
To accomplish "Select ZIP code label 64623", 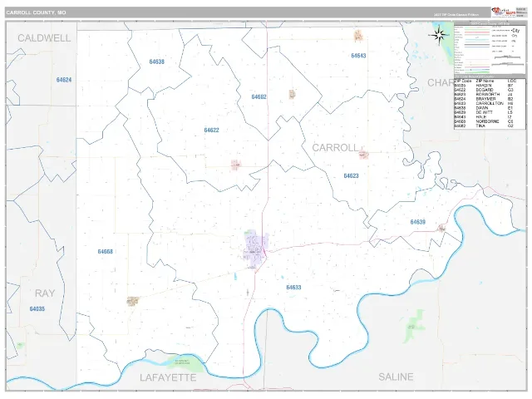I will click(351, 175).
